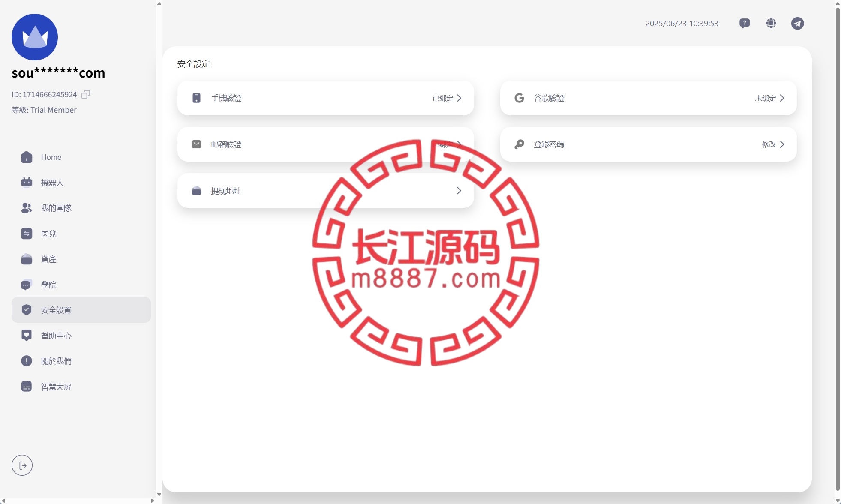Image resolution: width=841 pixels, height=504 pixels.
Task: Expand 提现地址 using its chevron arrow
Action: click(x=459, y=191)
